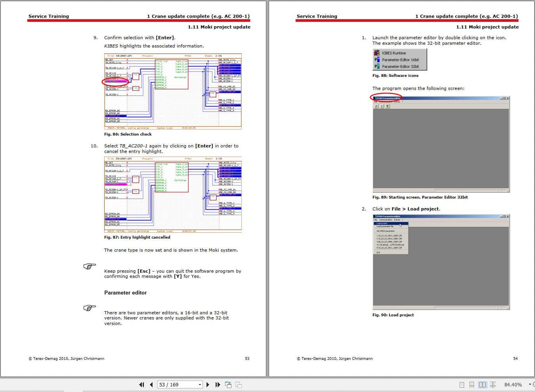
Task: Click the 84.40% zoom level control
Action: 514,384
